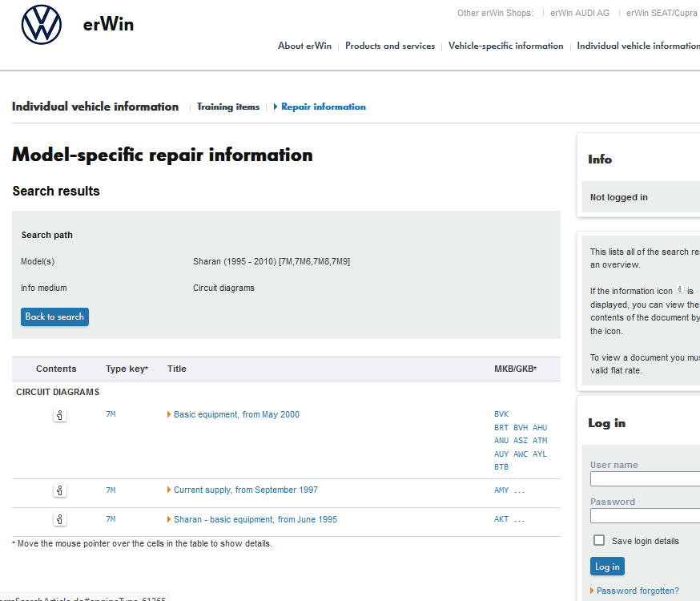Click type key 7M in Sharan basic equipment row

(x=111, y=518)
